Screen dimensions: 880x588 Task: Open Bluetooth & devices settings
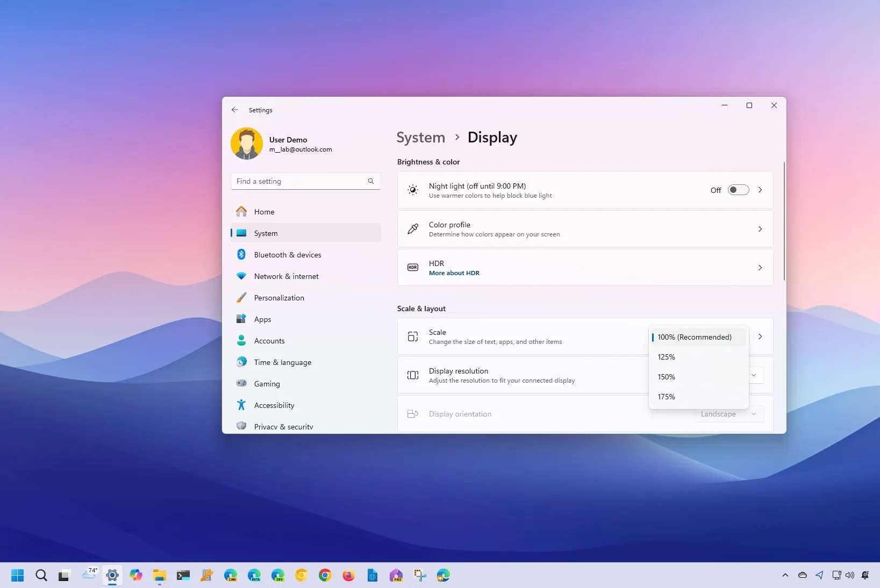[x=287, y=255]
